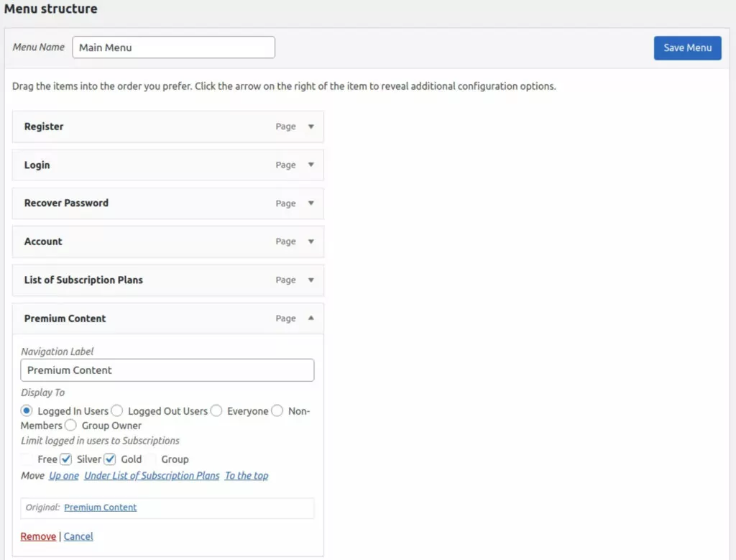Click the Account menu item title
This screenshot has height=560, width=736.
[x=43, y=242]
